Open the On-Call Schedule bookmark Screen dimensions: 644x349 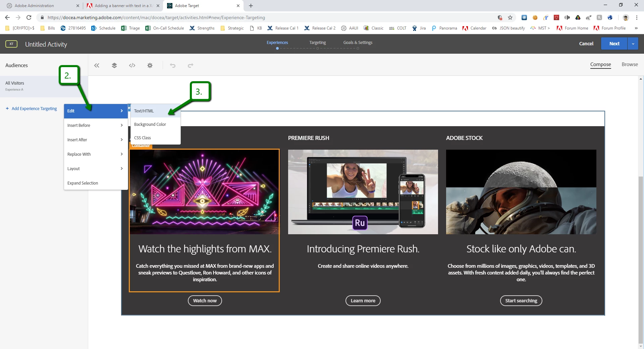pos(164,28)
